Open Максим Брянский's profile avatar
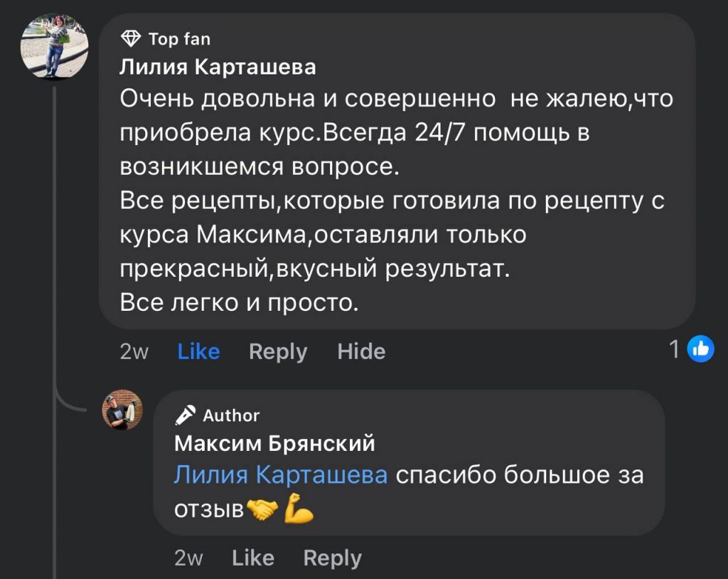 click(122, 410)
